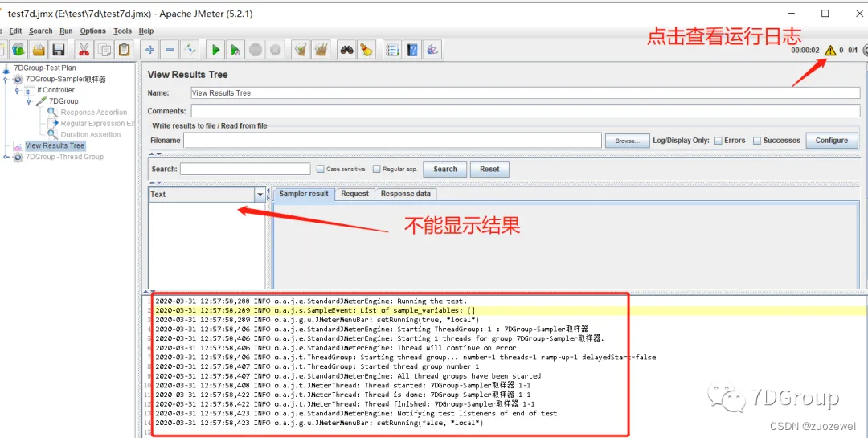Open the Options menu
Viewport: 868px width, 438px height.
click(93, 31)
